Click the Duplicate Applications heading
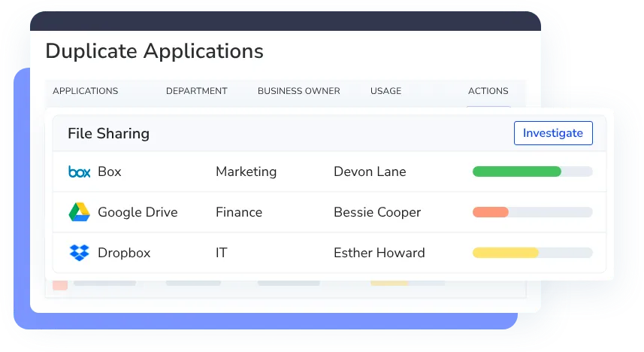The height and width of the screenshot is (352, 644). (x=155, y=51)
